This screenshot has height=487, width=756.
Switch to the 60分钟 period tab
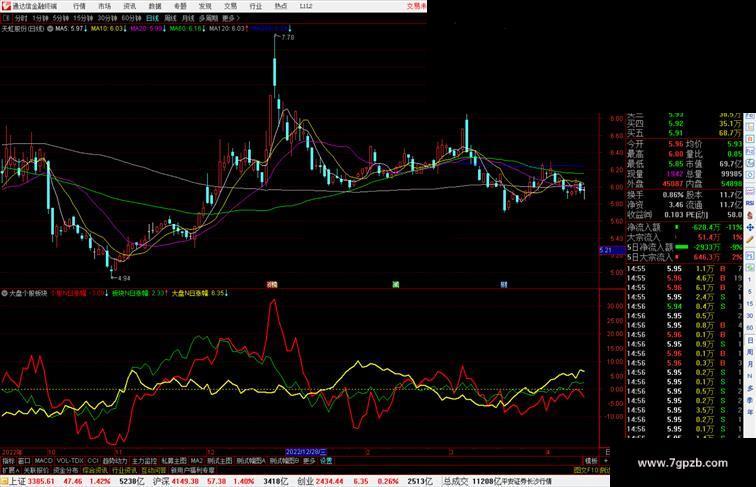(x=131, y=18)
